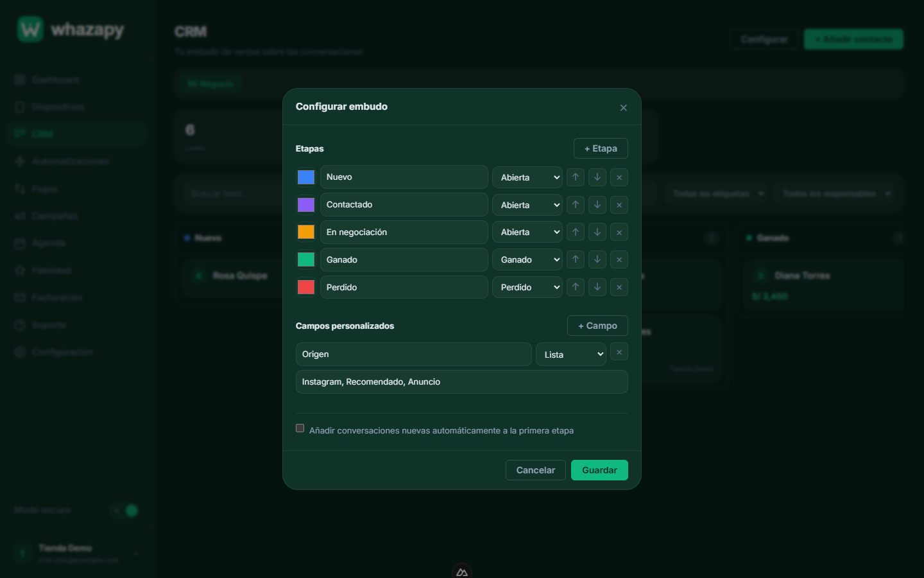Delete the Nuevo stage
The width and height of the screenshot is (924, 578).
pyautogui.click(x=619, y=177)
